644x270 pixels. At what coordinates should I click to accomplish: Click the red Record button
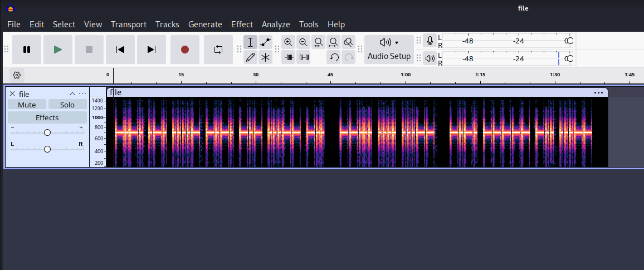[185, 50]
